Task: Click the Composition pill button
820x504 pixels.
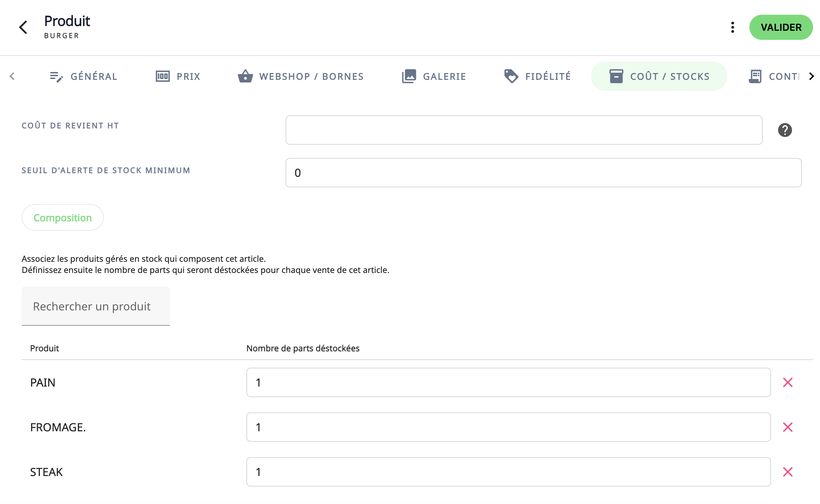Action: [63, 217]
